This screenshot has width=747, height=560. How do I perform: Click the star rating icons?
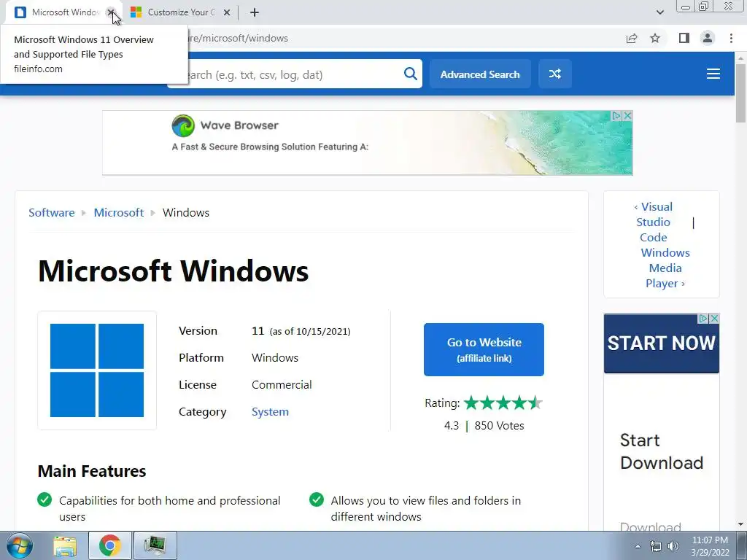tap(503, 402)
